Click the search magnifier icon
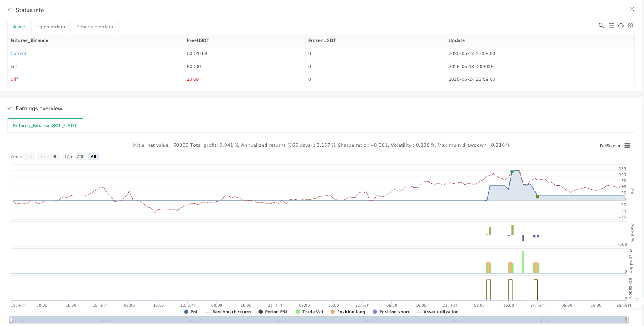The width and height of the screenshot is (644, 326). pos(601,25)
